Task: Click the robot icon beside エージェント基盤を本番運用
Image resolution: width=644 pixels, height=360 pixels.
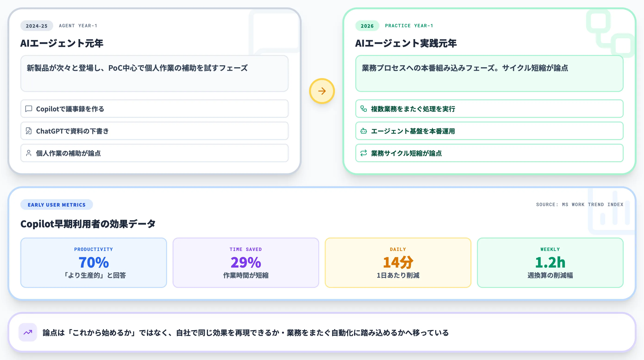Action: [363, 131]
